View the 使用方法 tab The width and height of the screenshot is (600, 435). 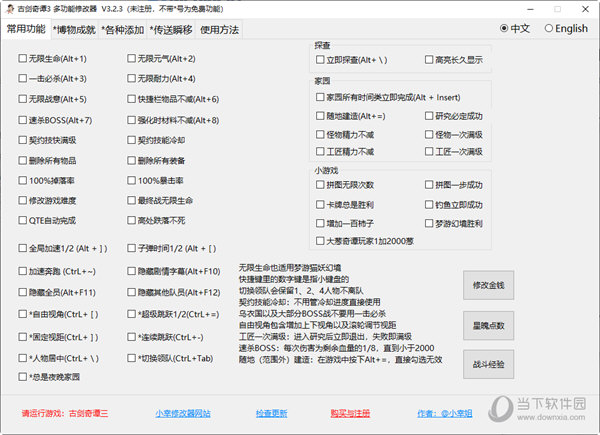[219, 29]
